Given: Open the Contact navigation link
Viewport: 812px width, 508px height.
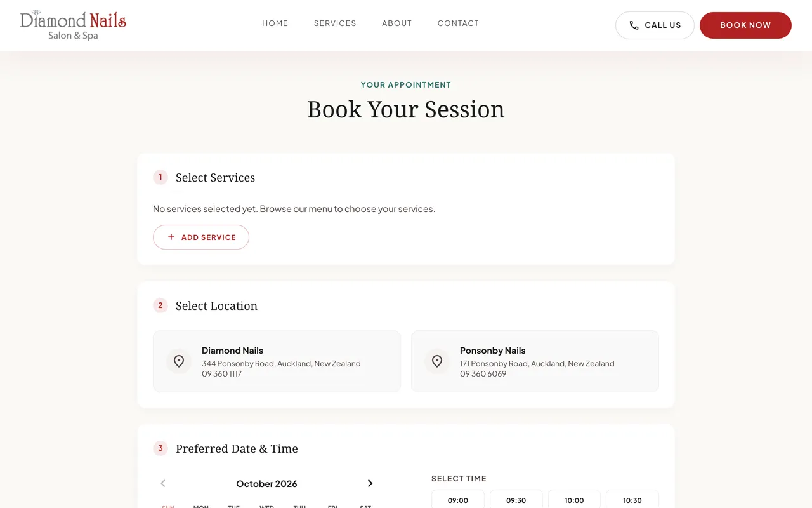Looking at the screenshot, I should click(x=458, y=23).
